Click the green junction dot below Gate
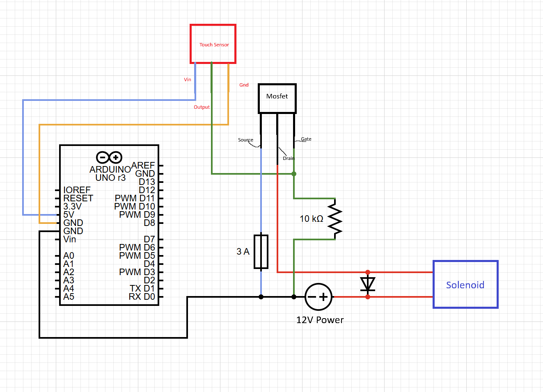The width and height of the screenshot is (543, 392). [x=294, y=174]
